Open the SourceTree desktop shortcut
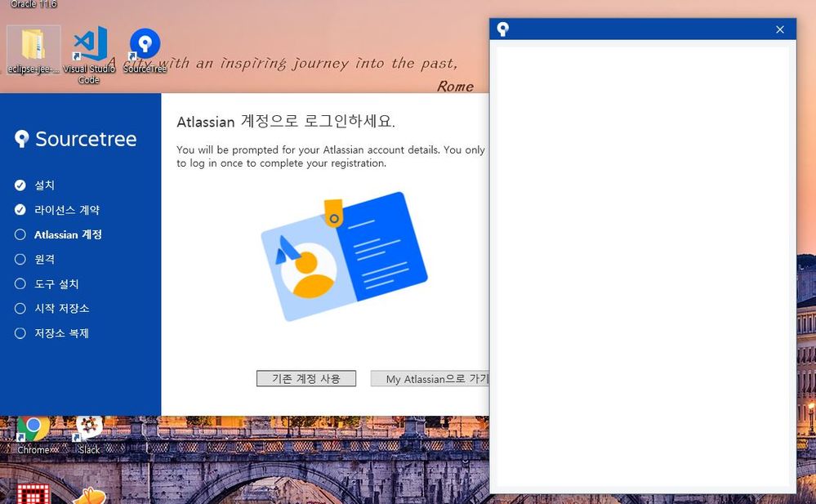This screenshot has height=504, width=816. [145, 51]
